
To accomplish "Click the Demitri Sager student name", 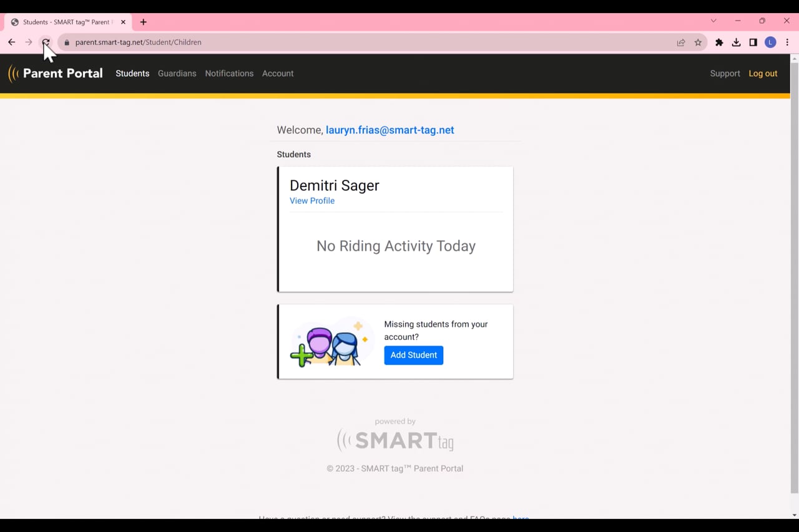I will tap(335, 186).
